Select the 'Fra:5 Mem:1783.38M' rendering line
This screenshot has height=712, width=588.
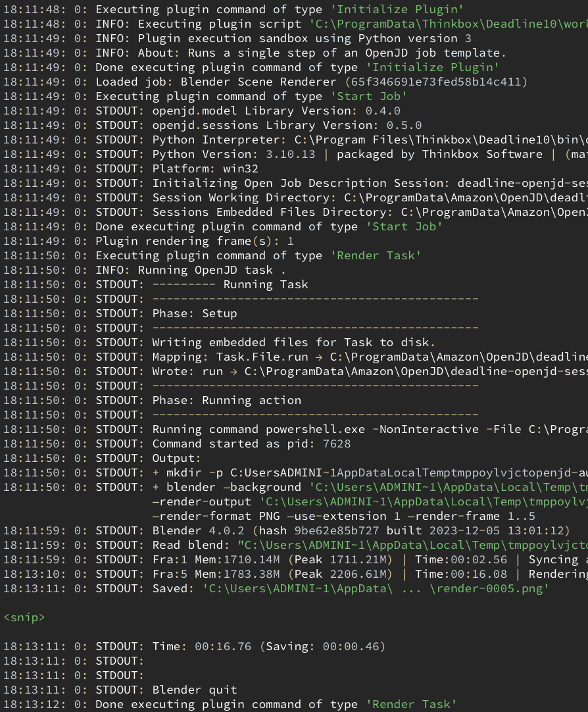coord(296,574)
